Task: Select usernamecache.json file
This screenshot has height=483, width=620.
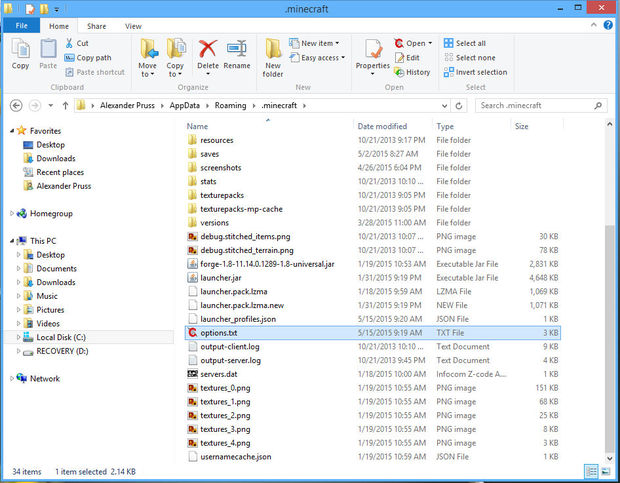Action: coord(236,457)
